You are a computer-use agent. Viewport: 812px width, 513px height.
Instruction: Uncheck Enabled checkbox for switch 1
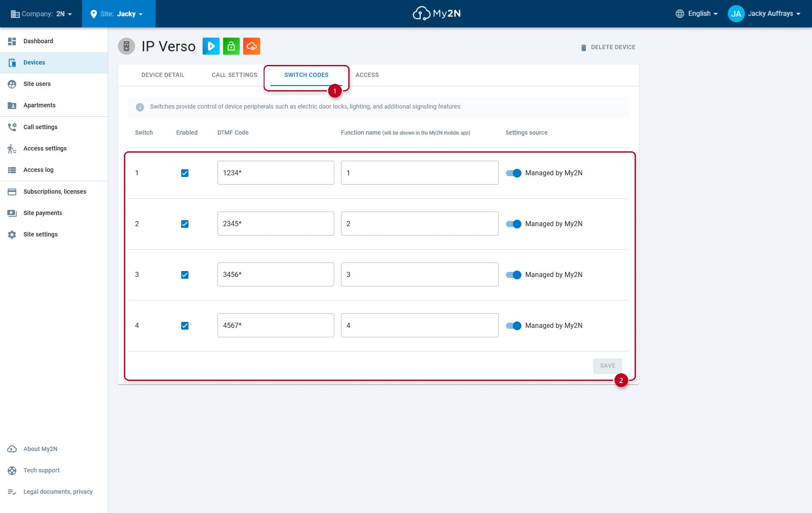click(185, 173)
